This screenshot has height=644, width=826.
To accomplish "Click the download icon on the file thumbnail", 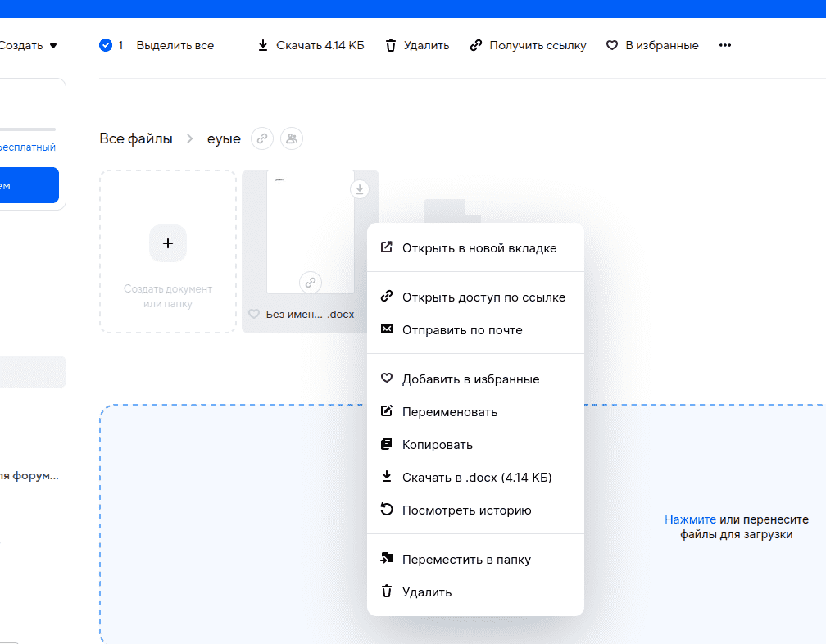I will 361,189.
